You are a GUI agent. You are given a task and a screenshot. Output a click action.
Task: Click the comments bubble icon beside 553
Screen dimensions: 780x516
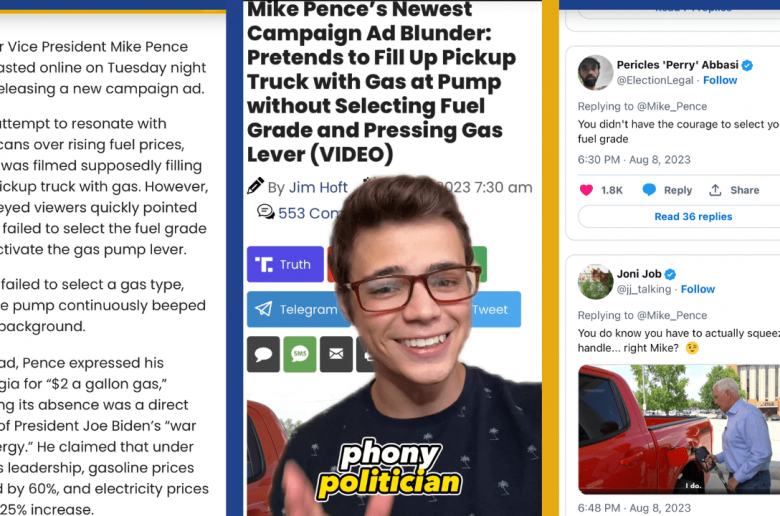(266, 212)
